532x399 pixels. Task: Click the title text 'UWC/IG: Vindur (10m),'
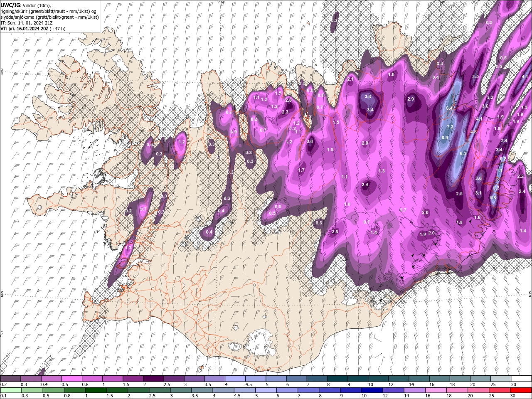point(25,5)
